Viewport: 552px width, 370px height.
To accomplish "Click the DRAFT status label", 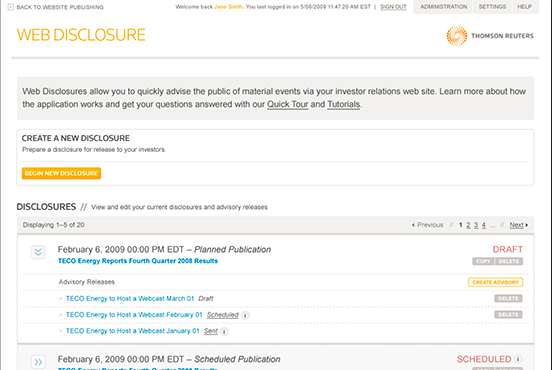I will 507,249.
